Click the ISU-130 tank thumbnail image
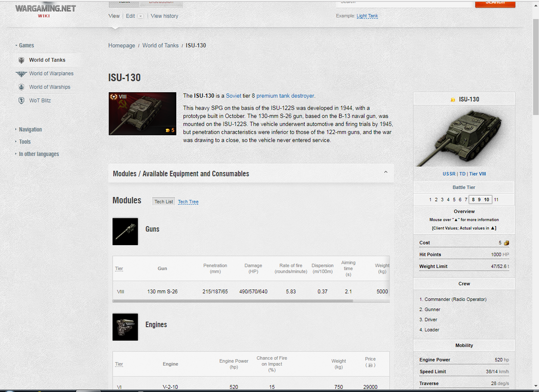This screenshot has width=539, height=392. tap(142, 114)
